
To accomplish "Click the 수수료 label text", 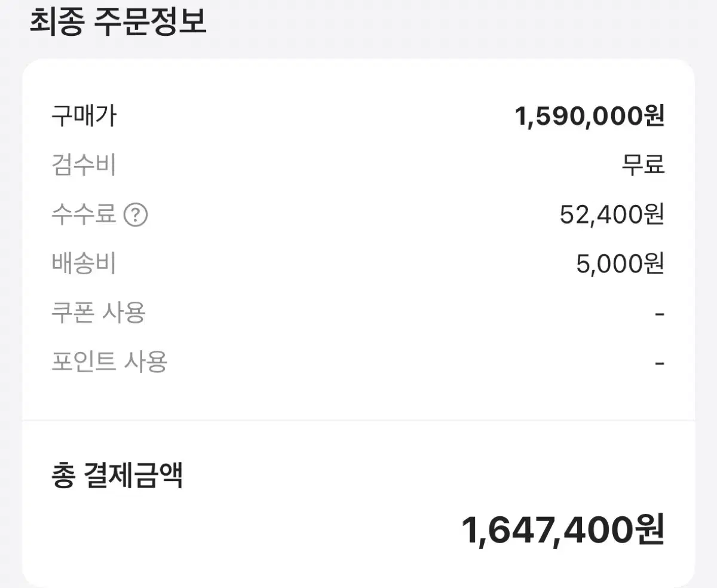I will [84, 214].
